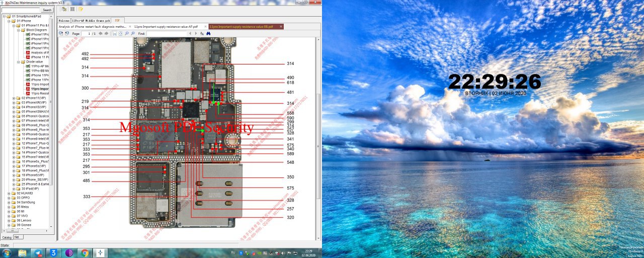
Task: Go to previous PDF page arrow
Action: click(100, 33)
